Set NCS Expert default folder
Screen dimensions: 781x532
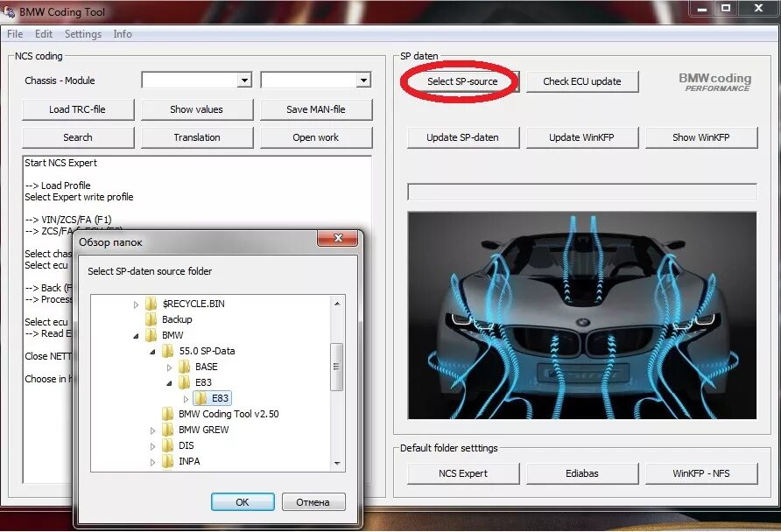[x=463, y=473]
